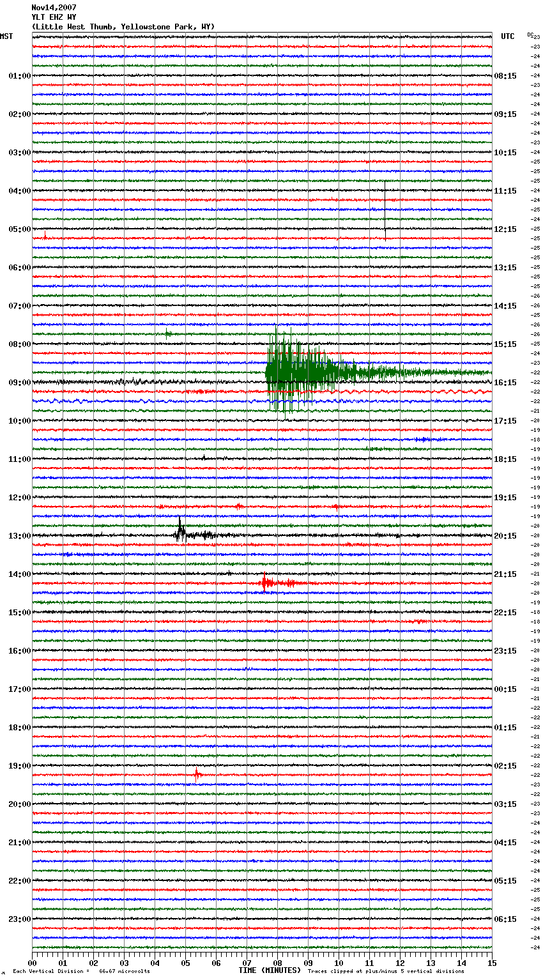The height and width of the screenshot is (980, 543).
Task: Click the 04:00 MST time label
Action: [x=20, y=191]
